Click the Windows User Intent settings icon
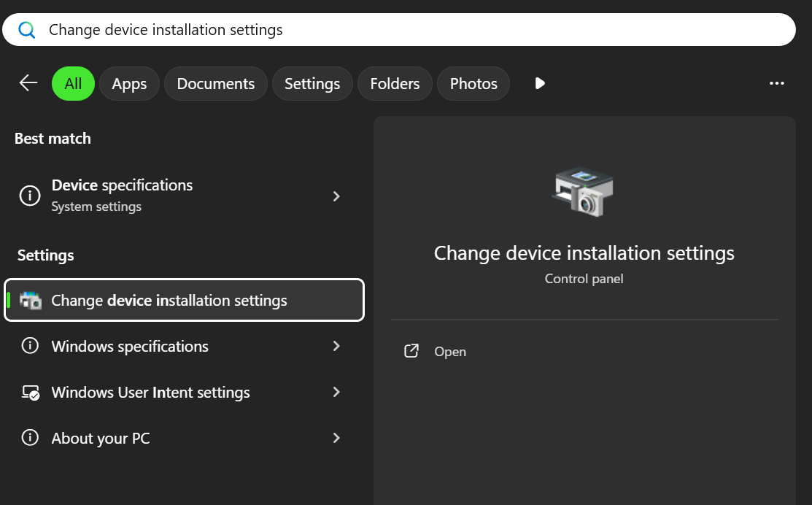The height and width of the screenshot is (505, 812). (30, 392)
